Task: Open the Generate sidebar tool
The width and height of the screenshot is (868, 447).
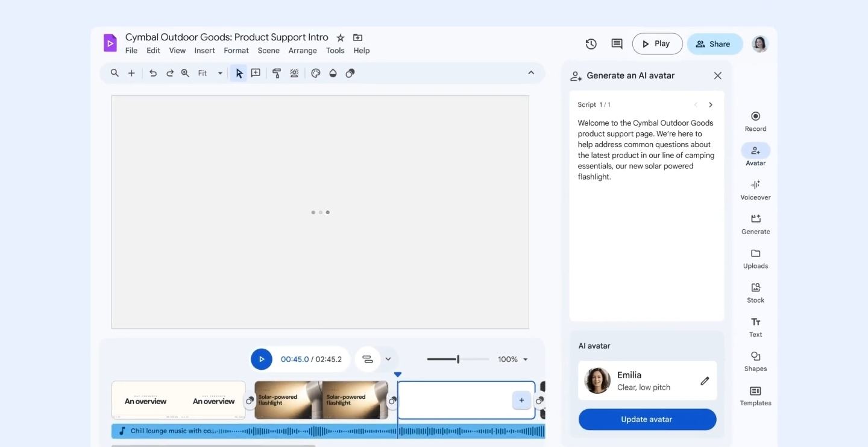Action: coord(755,224)
